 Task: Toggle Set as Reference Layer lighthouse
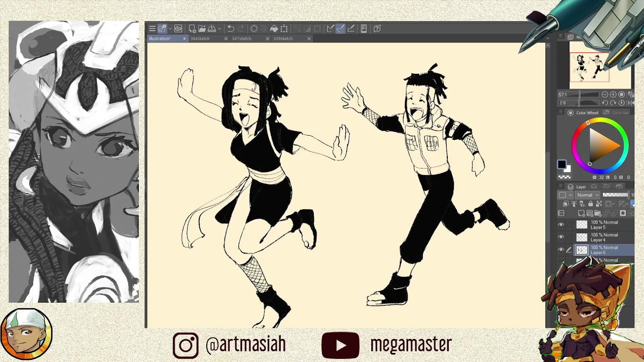574,204
